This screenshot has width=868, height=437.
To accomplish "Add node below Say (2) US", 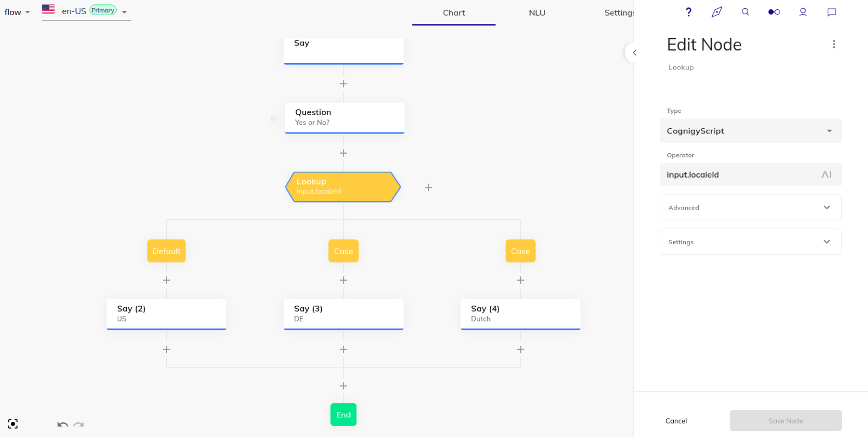I will click(x=167, y=350).
